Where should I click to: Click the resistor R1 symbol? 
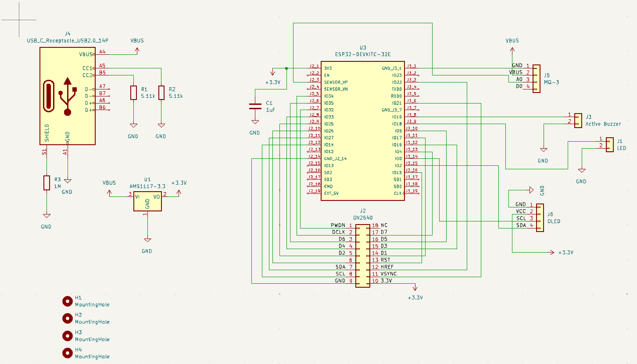click(x=133, y=93)
